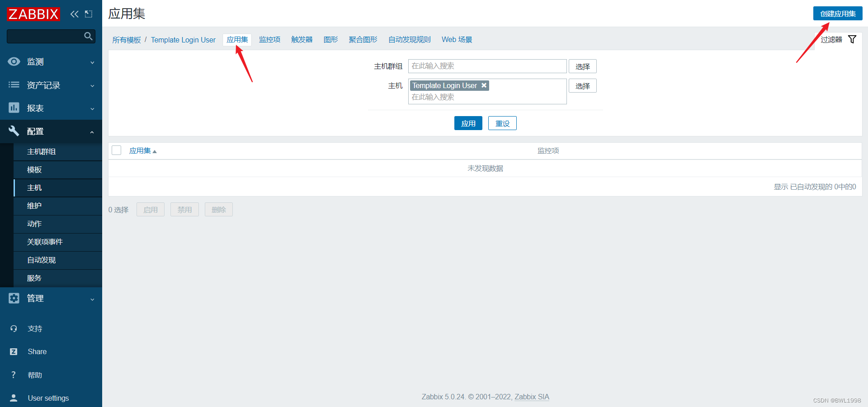Switch to the 触发器 tab

(302, 40)
